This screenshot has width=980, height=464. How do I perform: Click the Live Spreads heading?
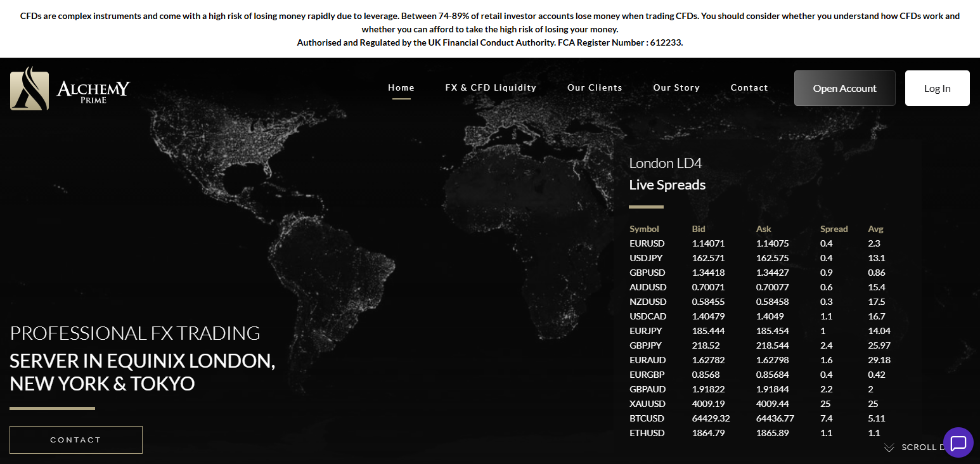point(667,185)
